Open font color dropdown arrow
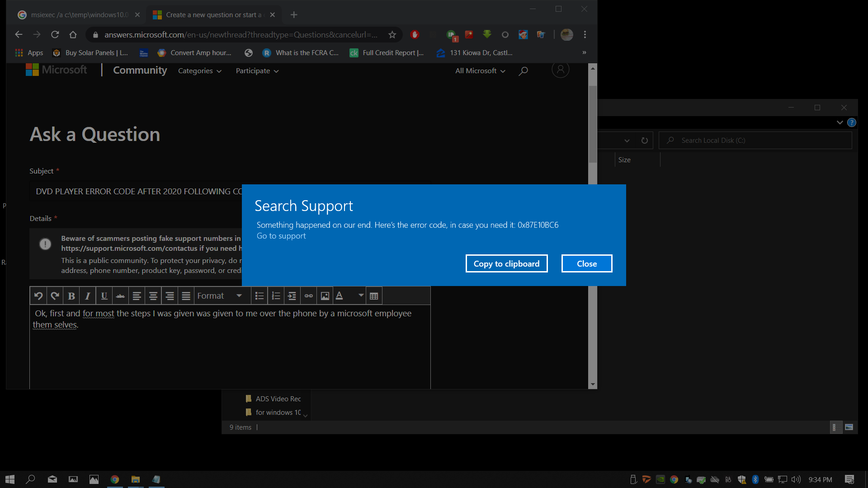The width and height of the screenshot is (868, 488). tap(361, 296)
